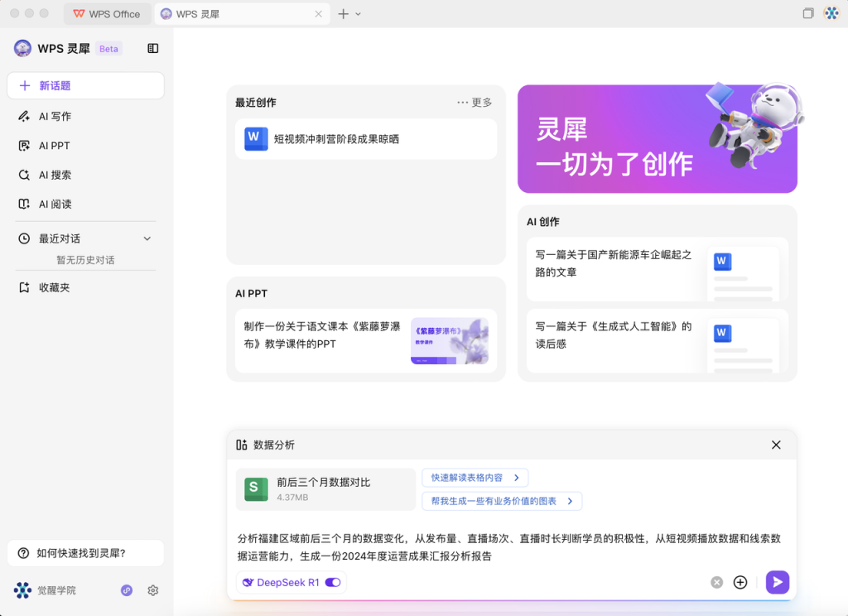
Task: Open settings gear in sidebar footer
Action: 153,590
